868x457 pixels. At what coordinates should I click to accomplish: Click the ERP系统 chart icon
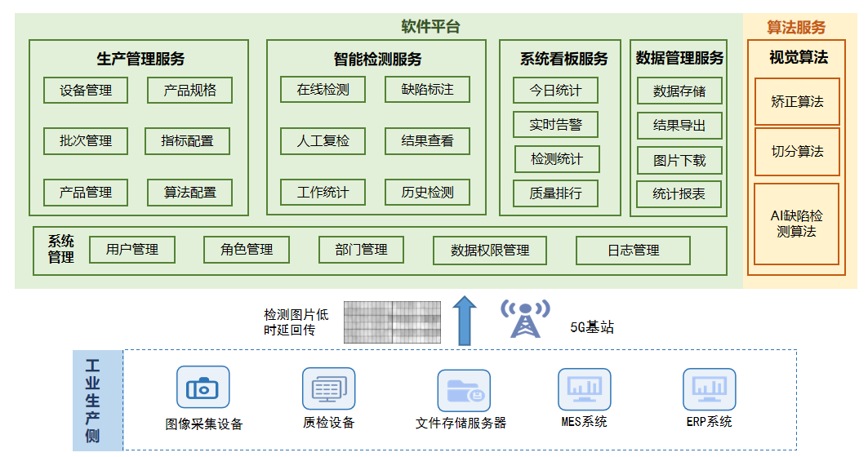710,389
